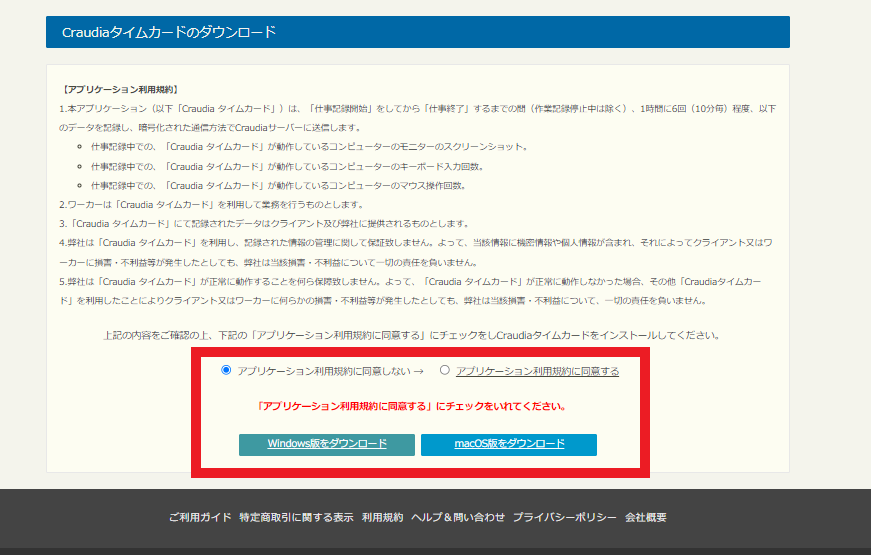Open the '特定商取引に関する表示' footer link

click(x=296, y=517)
